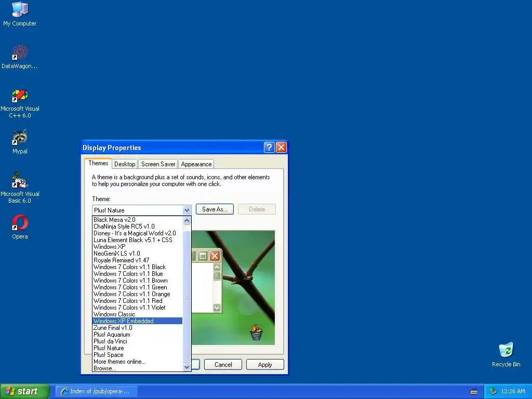The image size is (532, 399).
Task: Collapse the Theme combo box arrow
Action: pyautogui.click(x=187, y=210)
